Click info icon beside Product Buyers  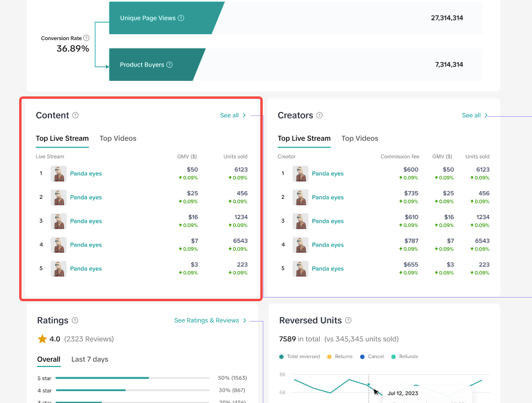[x=169, y=65]
